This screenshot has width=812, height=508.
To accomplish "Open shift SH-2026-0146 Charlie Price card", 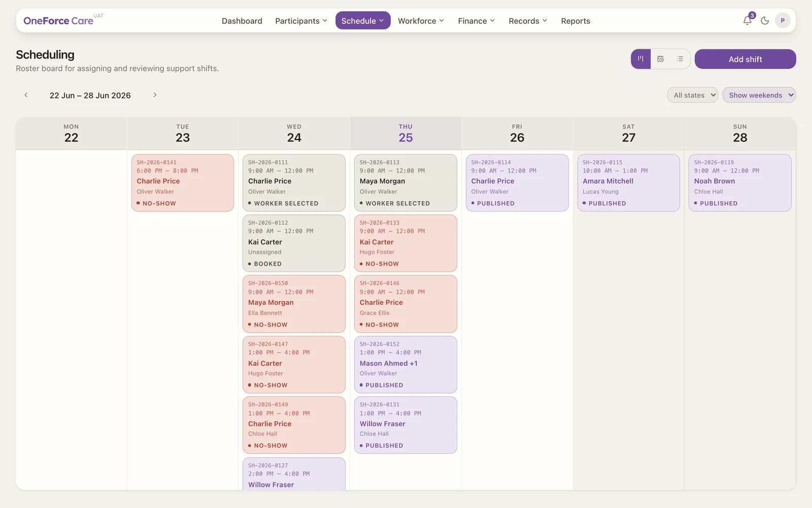I will click(x=405, y=304).
